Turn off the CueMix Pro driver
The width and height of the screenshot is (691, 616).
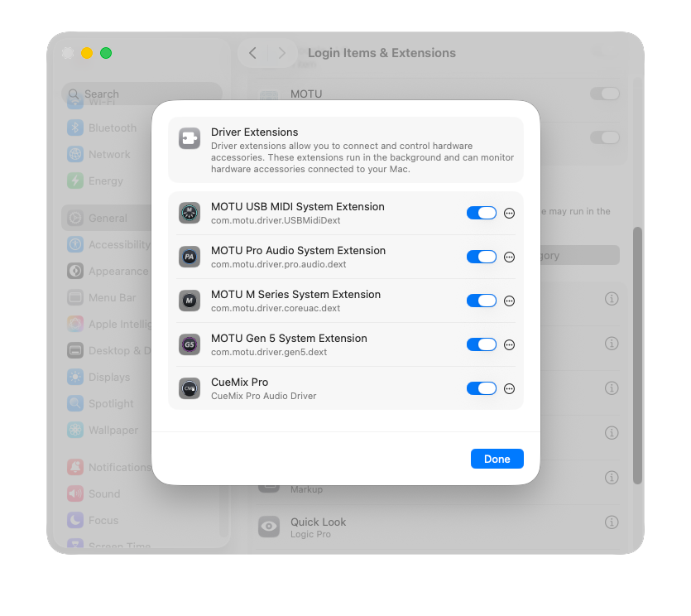click(481, 387)
